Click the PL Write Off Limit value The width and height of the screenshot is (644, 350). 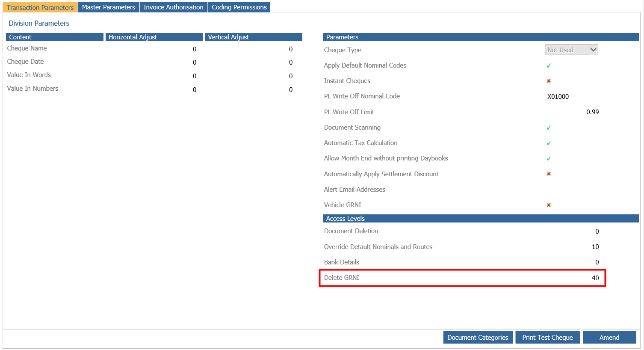point(592,112)
